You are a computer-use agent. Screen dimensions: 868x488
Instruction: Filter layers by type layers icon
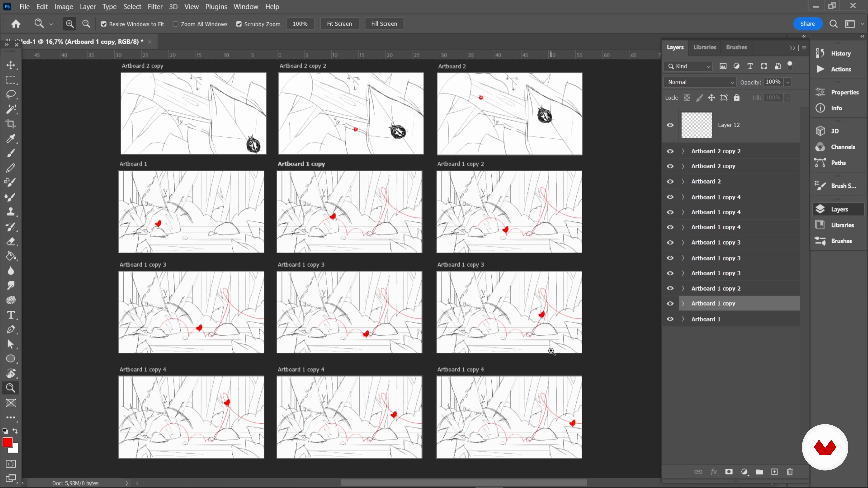click(x=750, y=66)
